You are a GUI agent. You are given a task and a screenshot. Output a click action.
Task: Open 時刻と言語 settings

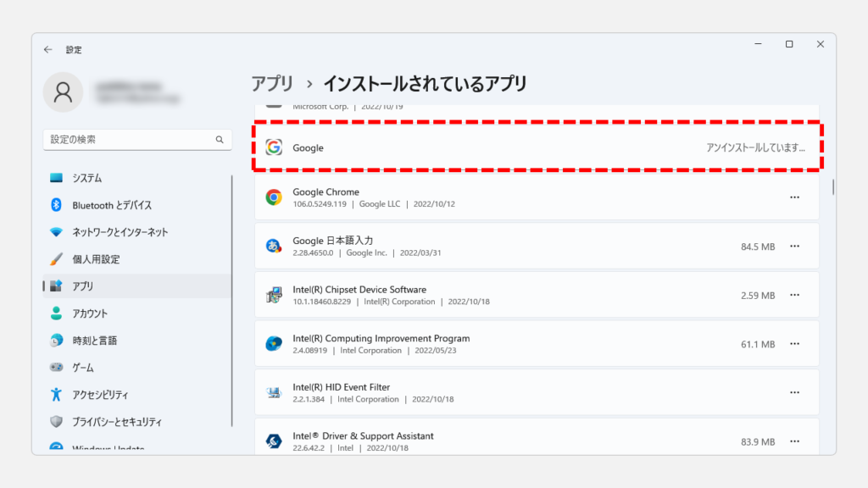(94, 341)
